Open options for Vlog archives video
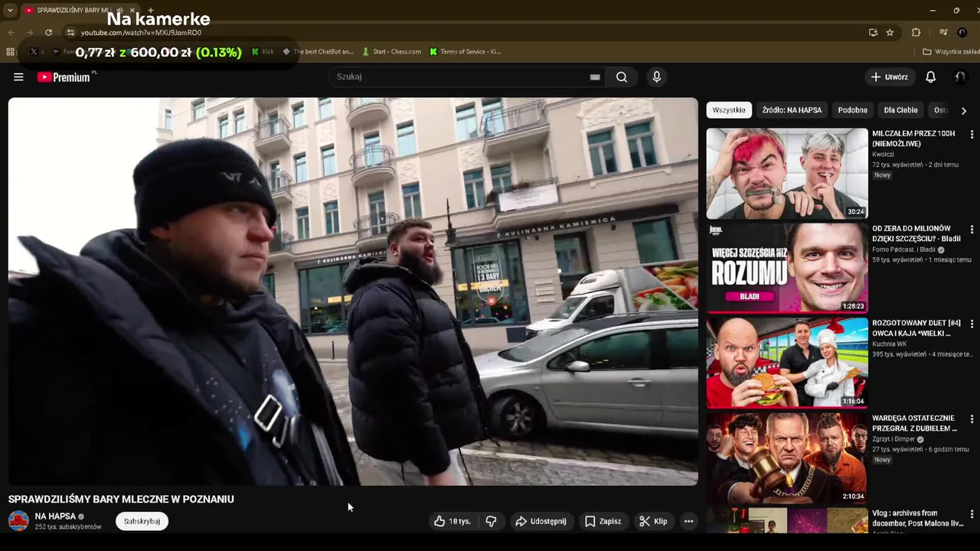 tap(972, 514)
